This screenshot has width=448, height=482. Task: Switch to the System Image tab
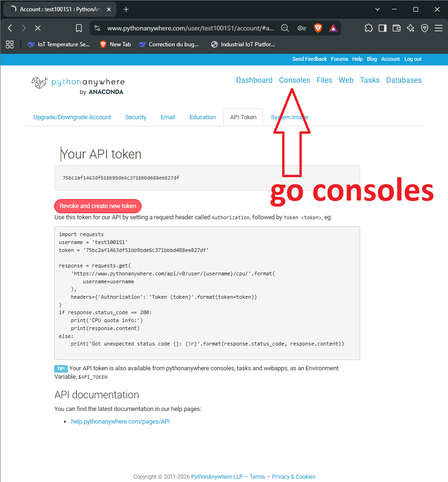point(290,117)
